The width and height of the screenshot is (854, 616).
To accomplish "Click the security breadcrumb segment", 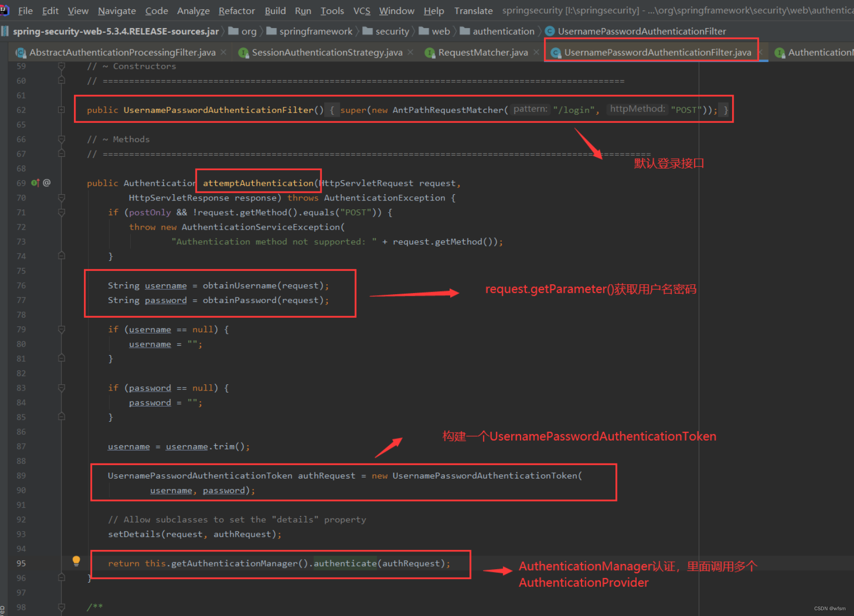I will point(392,31).
